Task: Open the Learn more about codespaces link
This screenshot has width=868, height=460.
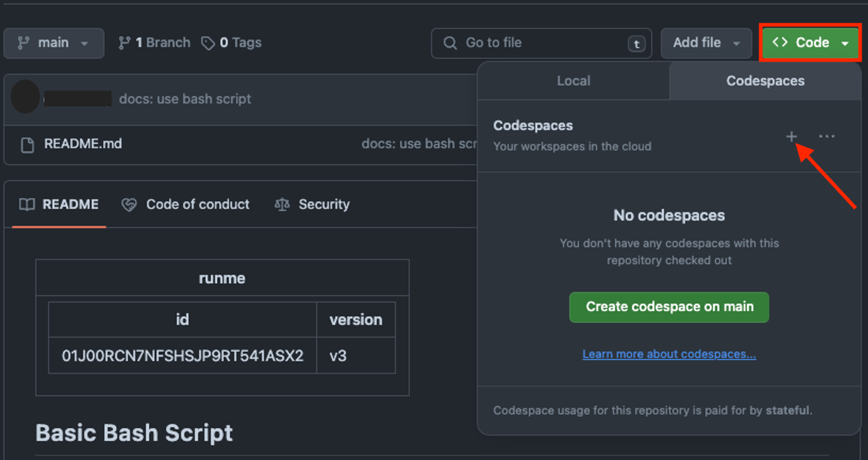Action: point(668,354)
